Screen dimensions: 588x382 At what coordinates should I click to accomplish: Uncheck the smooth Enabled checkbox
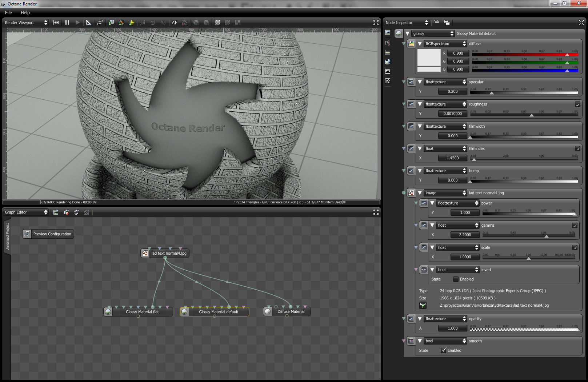(444, 350)
